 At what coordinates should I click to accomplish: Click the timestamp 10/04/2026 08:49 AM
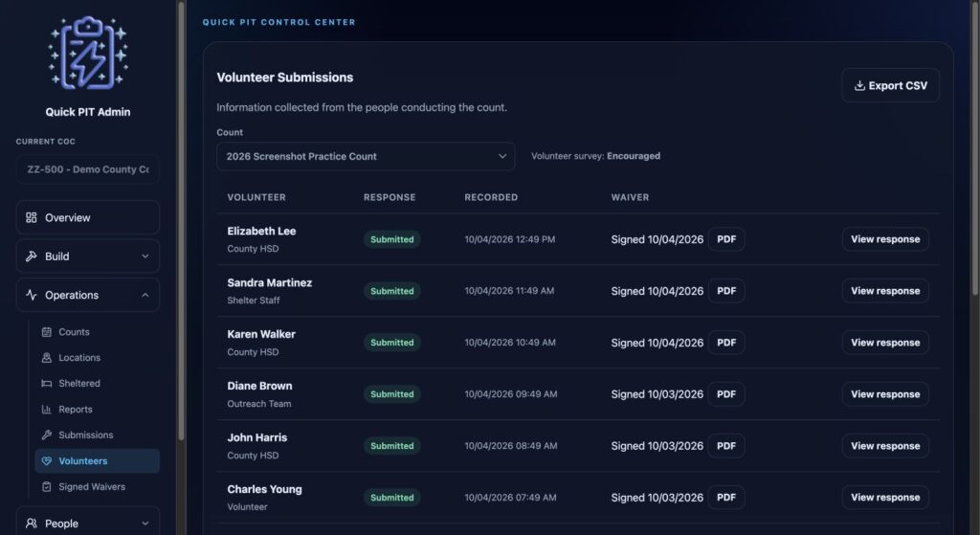point(511,446)
